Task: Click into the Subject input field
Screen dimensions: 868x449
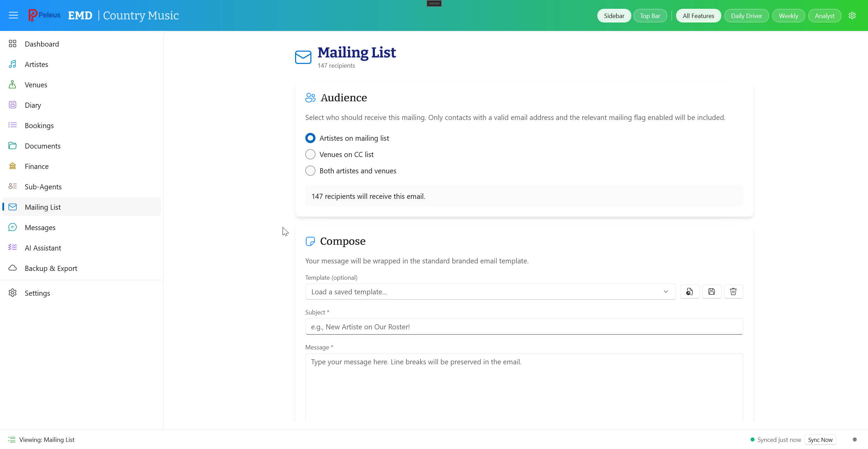Action: [x=524, y=327]
